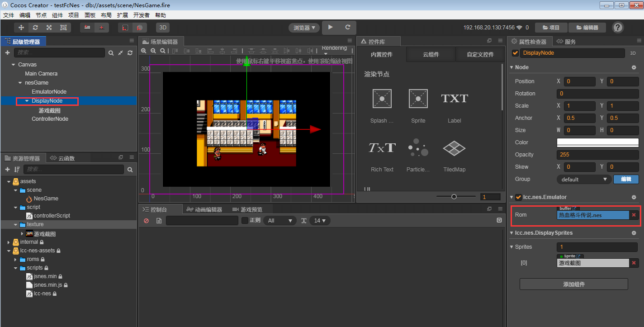Toggle the DisplayNode active checkbox
The image size is (644, 327).
515,53
